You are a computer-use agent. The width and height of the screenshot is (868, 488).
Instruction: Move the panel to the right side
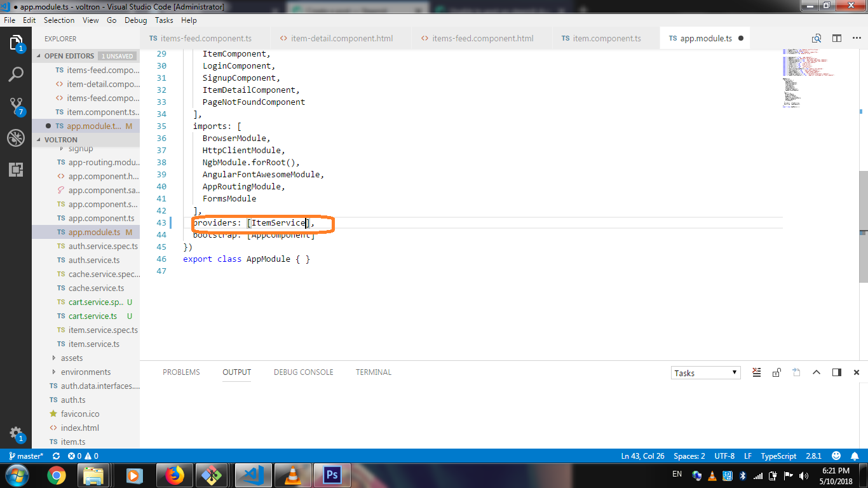837,372
